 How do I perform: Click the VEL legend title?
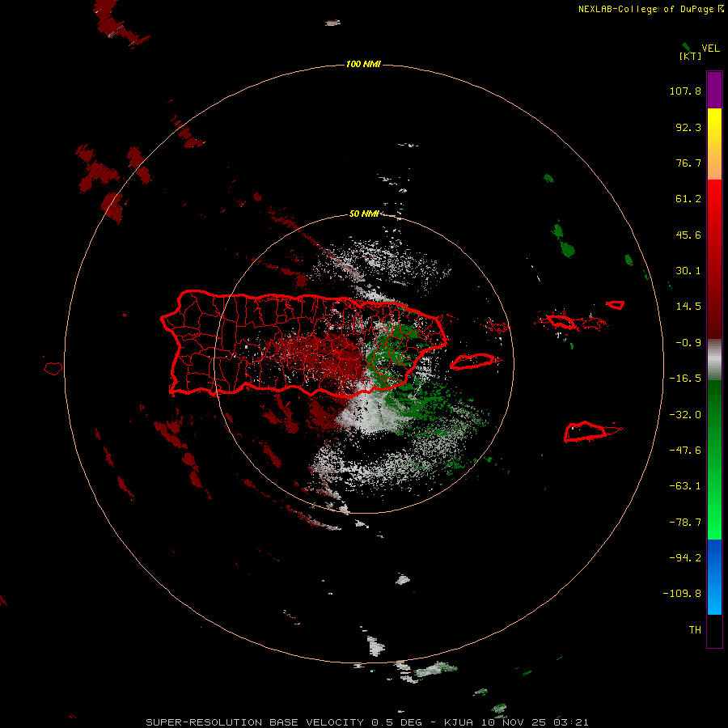click(x=710, y=49)
